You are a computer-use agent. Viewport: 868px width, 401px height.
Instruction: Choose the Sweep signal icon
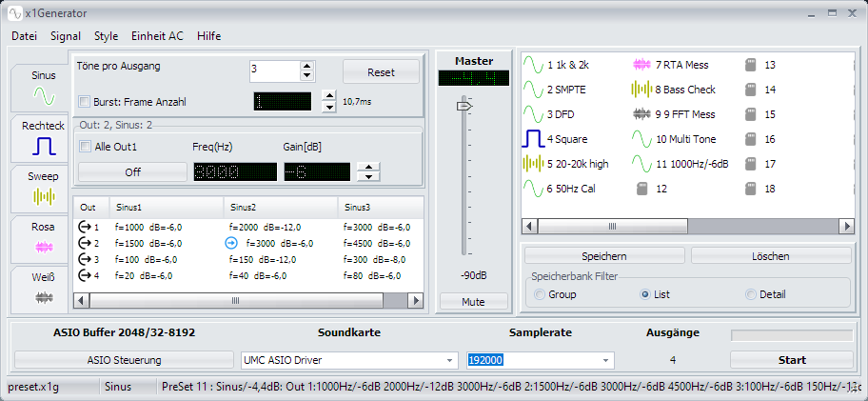(x=43, y=196)
